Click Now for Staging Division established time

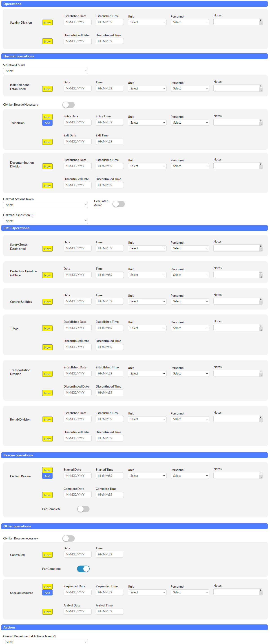[x=47, y=23]
